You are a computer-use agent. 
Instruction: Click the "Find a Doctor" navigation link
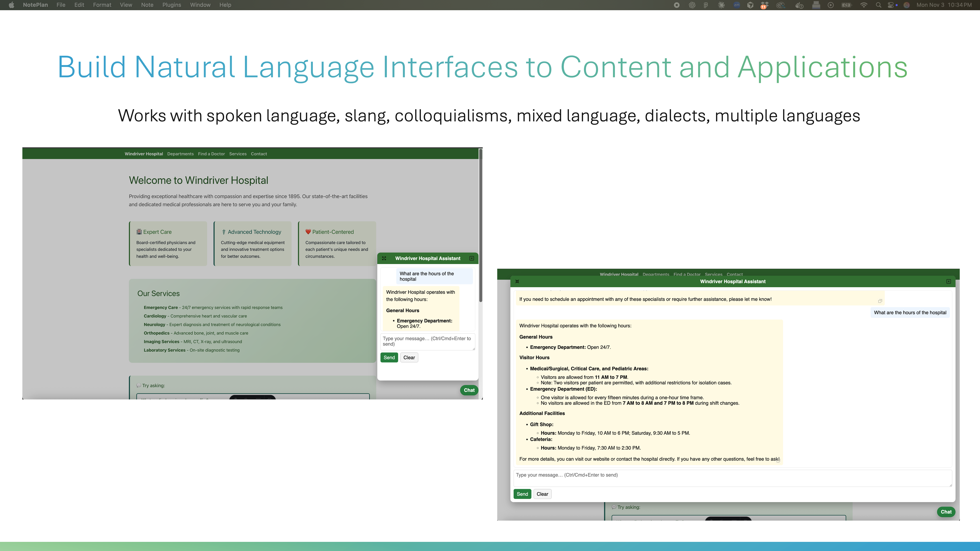(211, 154)
